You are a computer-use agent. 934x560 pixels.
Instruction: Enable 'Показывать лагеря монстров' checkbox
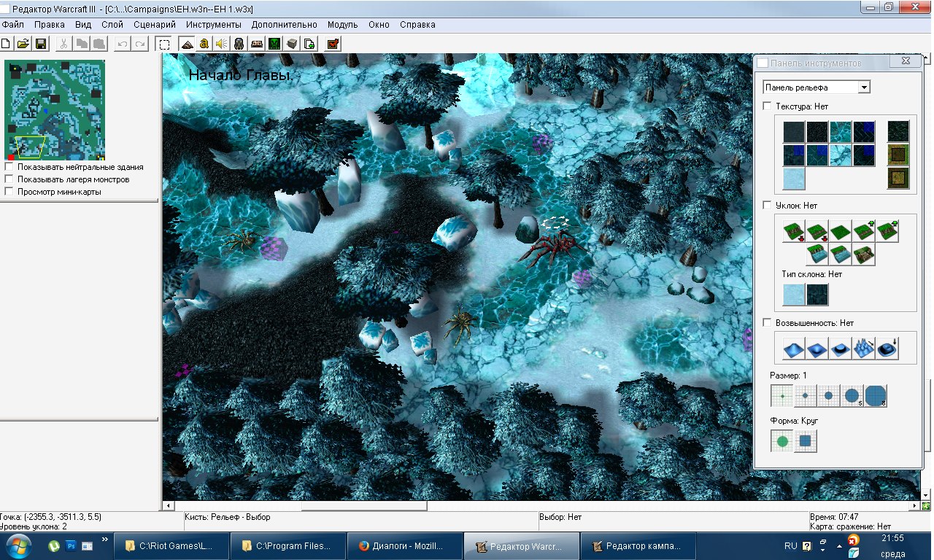9,179
